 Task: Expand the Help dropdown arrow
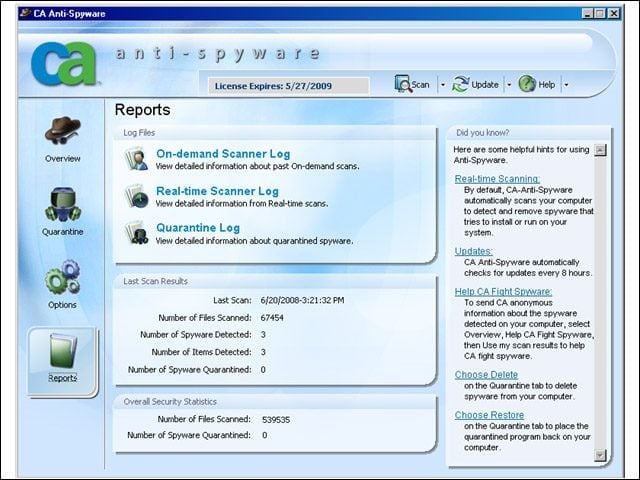(566, 85)
